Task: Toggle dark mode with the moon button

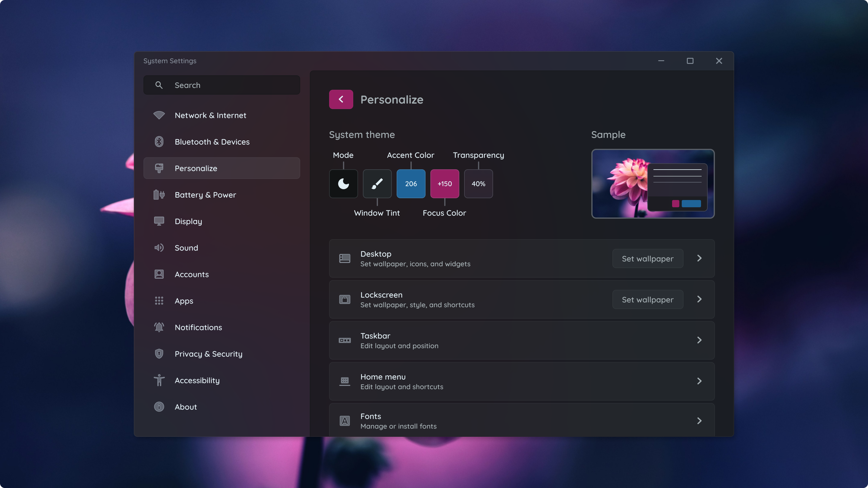Action: click(x=343, y=183)
